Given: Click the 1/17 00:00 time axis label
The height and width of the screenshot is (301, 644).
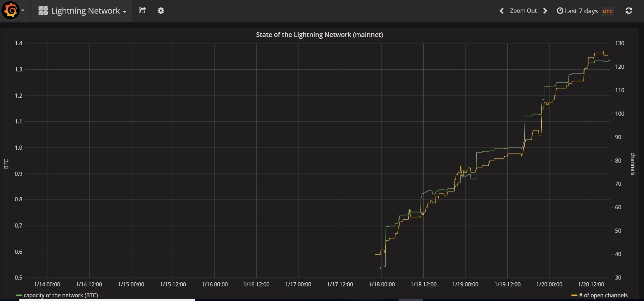Looking at the screenshot, I should pyautogui.click(x=298, y=284).
